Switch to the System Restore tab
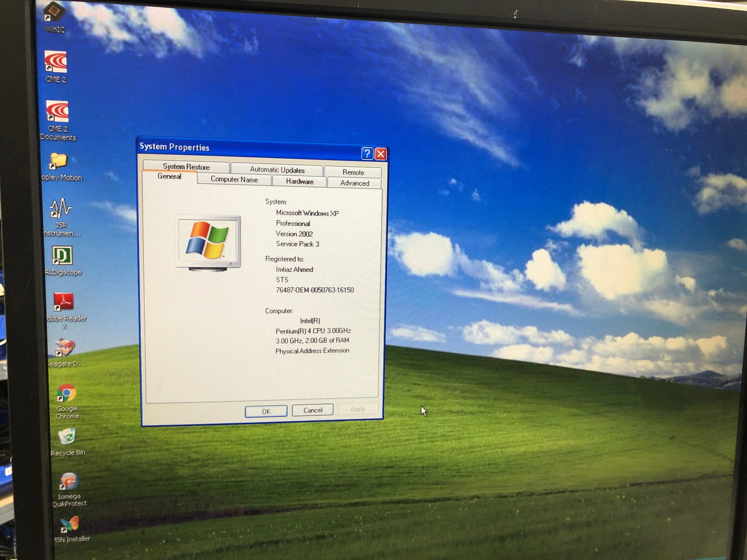 186,167
